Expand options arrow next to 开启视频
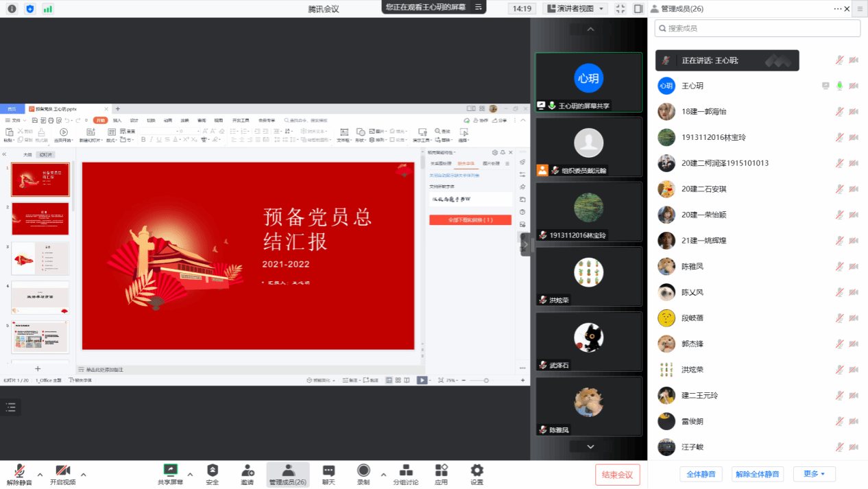The width and height of the screenshot is (868, 489). (84, 474)
